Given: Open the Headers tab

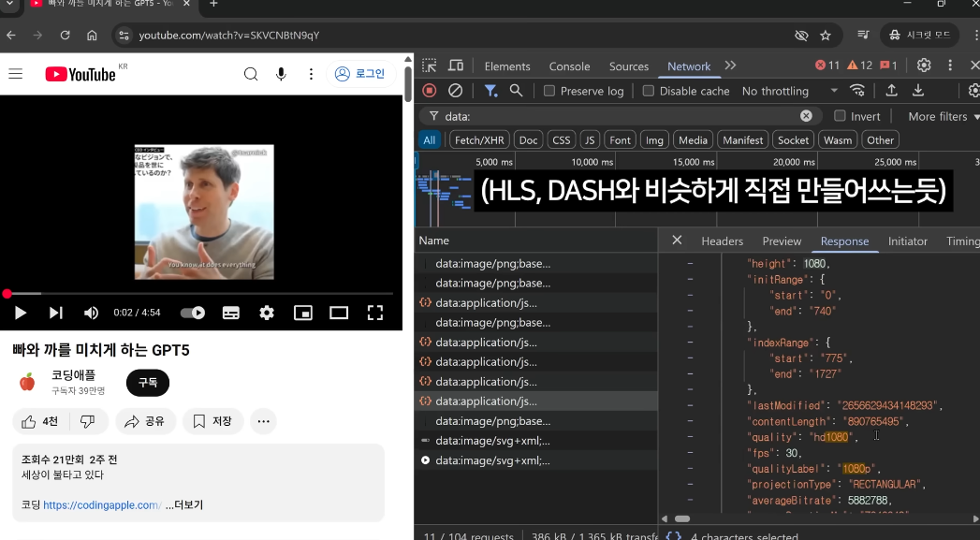Looking at the screenshot, I should [723, 241].
